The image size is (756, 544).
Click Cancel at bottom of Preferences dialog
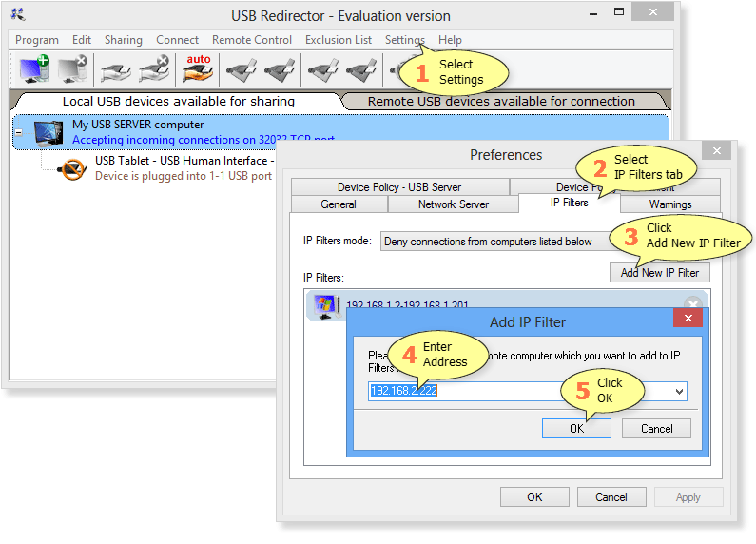pyautogui.click(x=611, y=497)
